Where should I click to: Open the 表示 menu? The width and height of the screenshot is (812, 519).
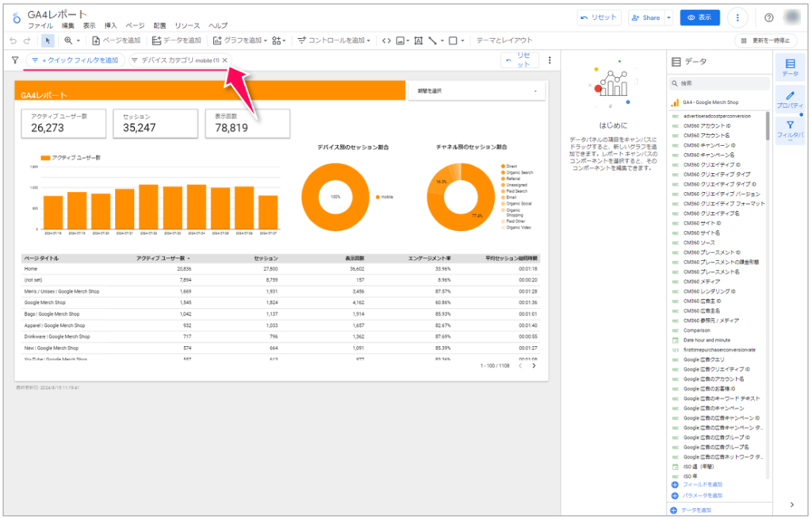pyautogui.click(x=90, y=25)
